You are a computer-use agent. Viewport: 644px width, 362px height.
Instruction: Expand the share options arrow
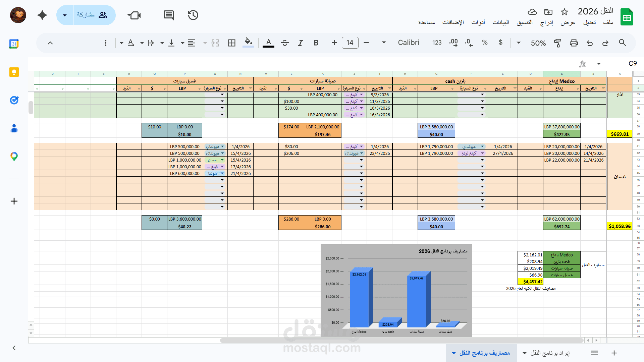coord(65,15)
